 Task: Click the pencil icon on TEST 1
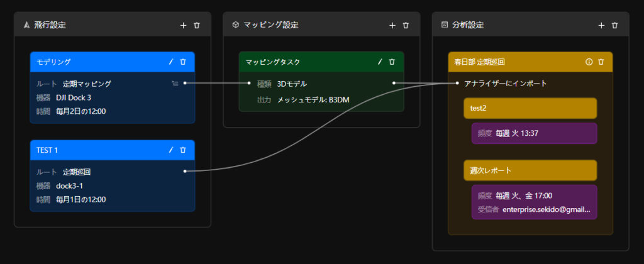(170, 150)
